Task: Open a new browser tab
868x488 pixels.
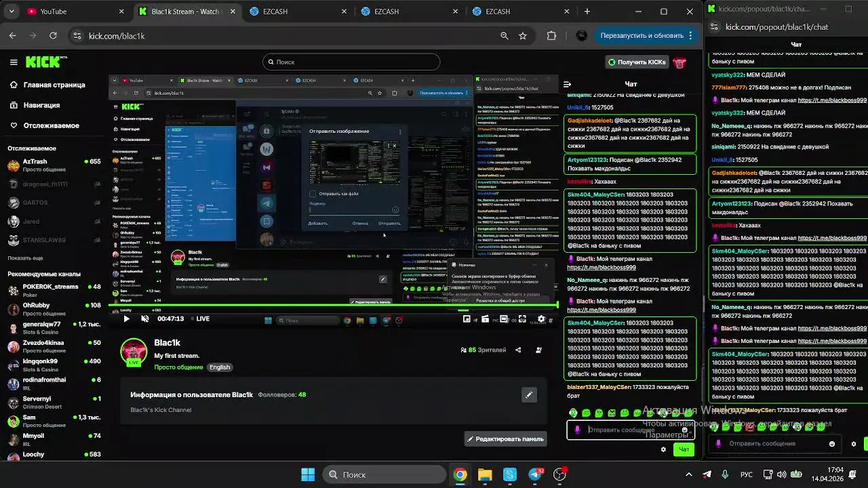Action: tap(587, 12)
